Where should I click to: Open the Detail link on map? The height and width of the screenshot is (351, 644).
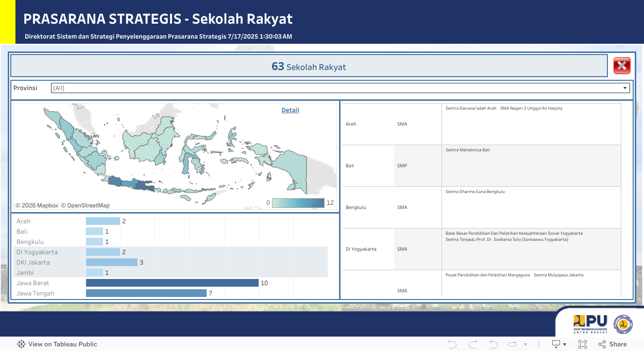290,110
